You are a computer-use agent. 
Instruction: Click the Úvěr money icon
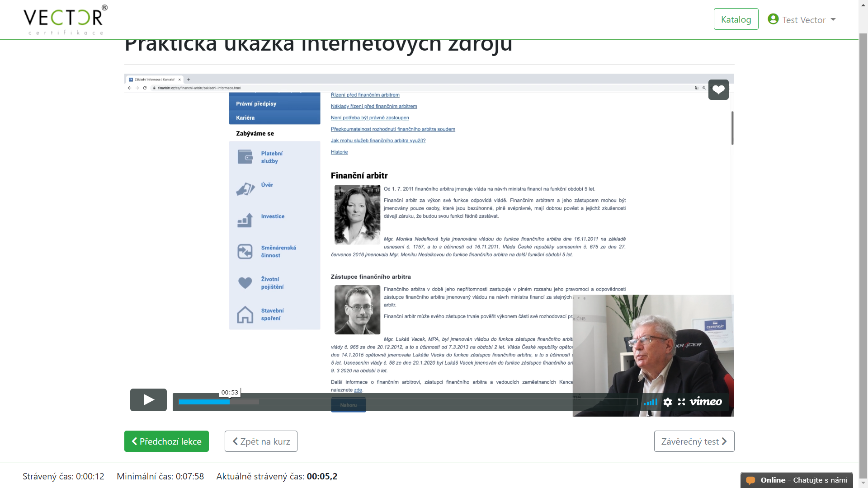[x=245, y=188]
